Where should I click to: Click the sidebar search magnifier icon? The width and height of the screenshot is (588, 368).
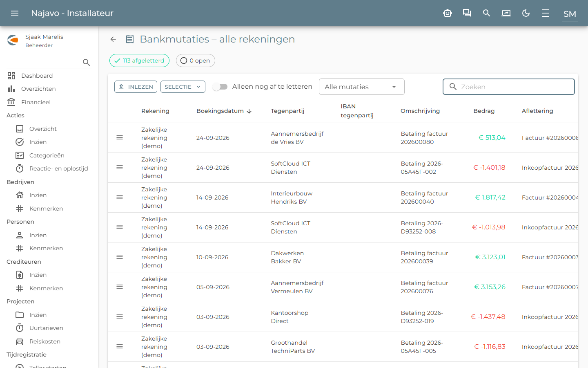coord(86,62)
